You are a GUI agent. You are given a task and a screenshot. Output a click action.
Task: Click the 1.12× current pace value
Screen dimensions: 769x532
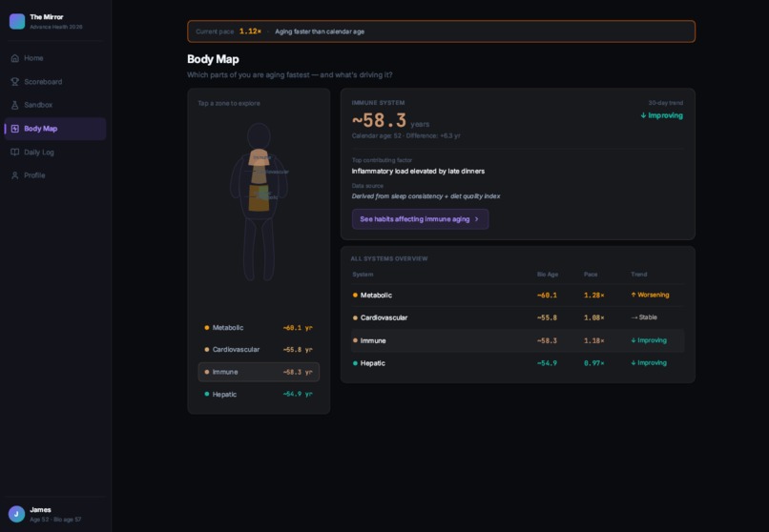[250, 31]
